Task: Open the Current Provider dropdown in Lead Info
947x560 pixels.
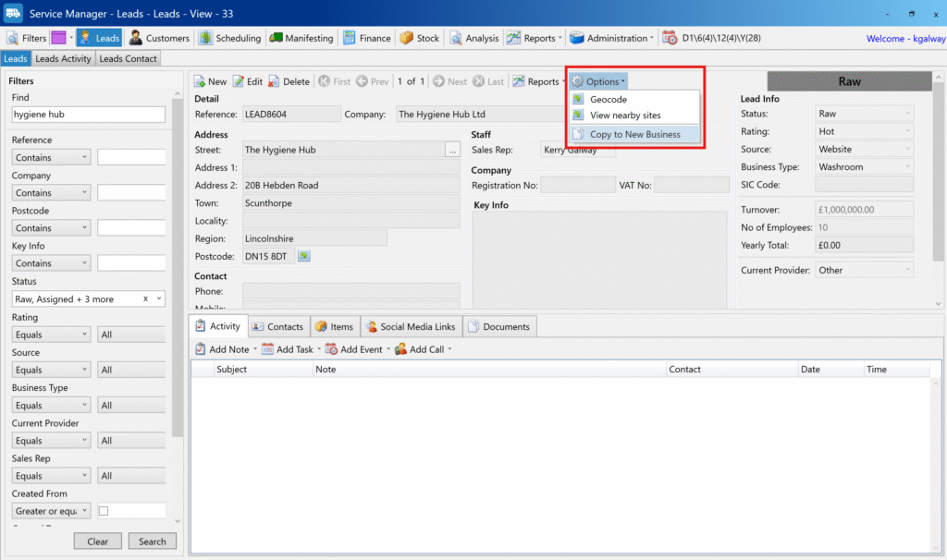Action: 864,270
